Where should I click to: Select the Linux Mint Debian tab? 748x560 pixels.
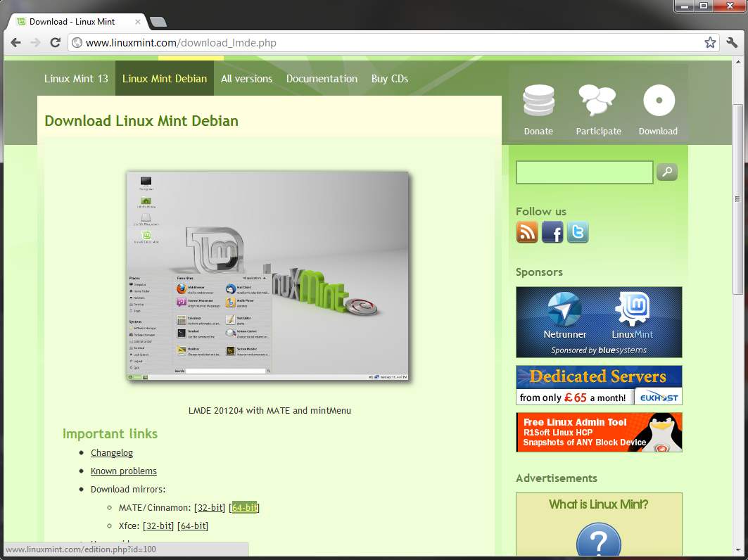pos(165,79)
